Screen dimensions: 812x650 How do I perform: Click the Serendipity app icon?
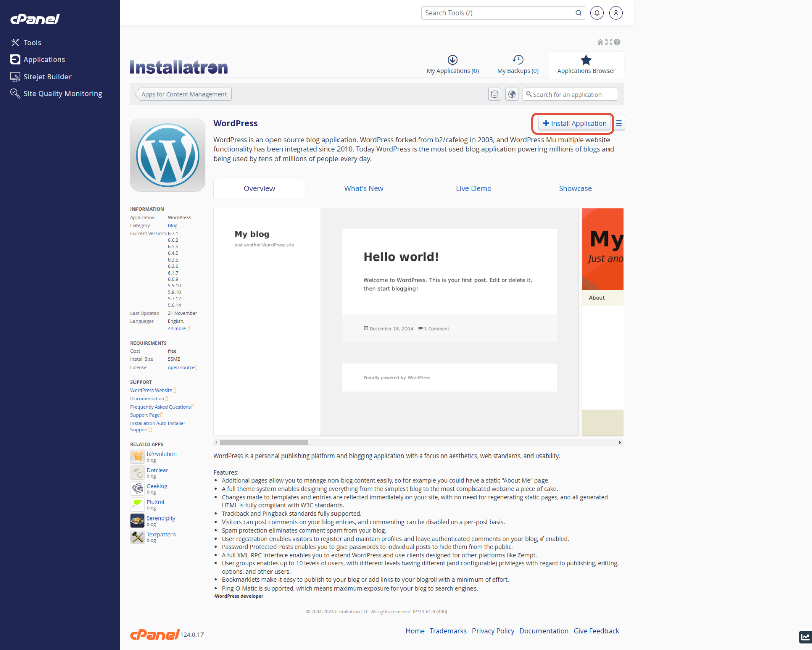click(137, 521)
